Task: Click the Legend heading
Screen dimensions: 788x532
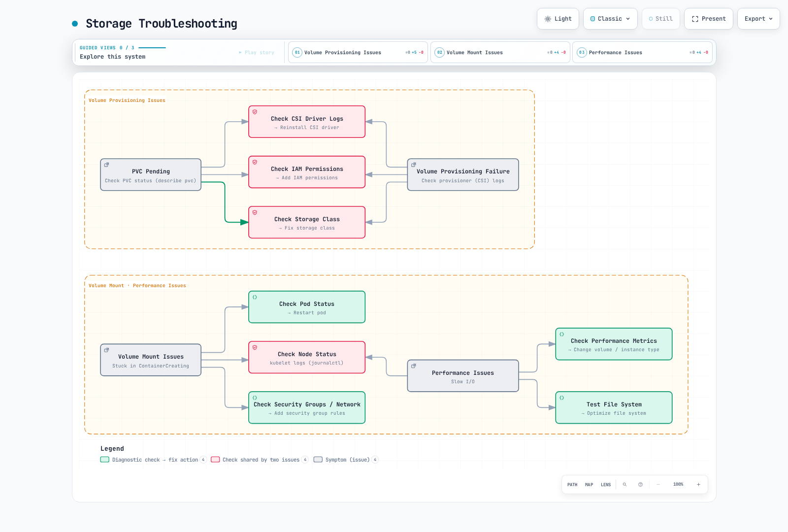Action: pyautogui.click(x=112, y=449)
